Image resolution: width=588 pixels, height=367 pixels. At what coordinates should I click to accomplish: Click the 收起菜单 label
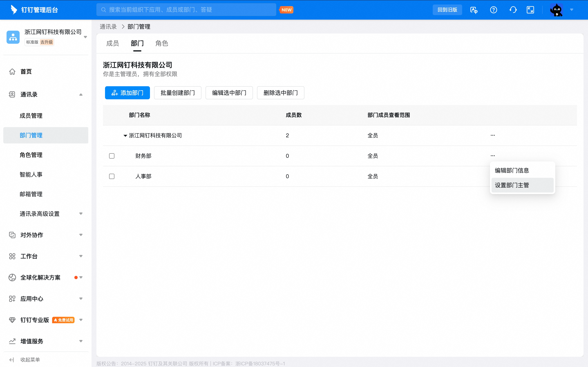(30, 360)
